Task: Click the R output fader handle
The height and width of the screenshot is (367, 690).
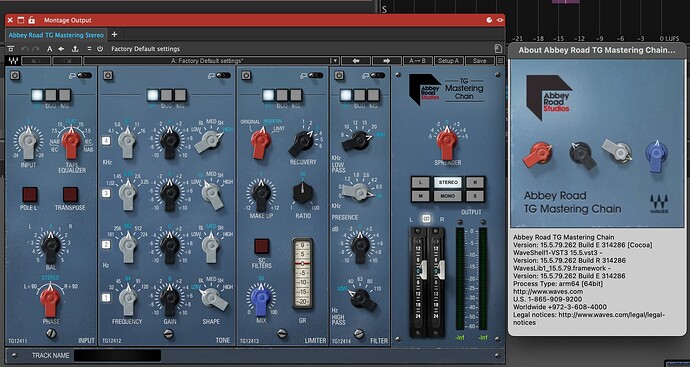Action: point(440,269)
